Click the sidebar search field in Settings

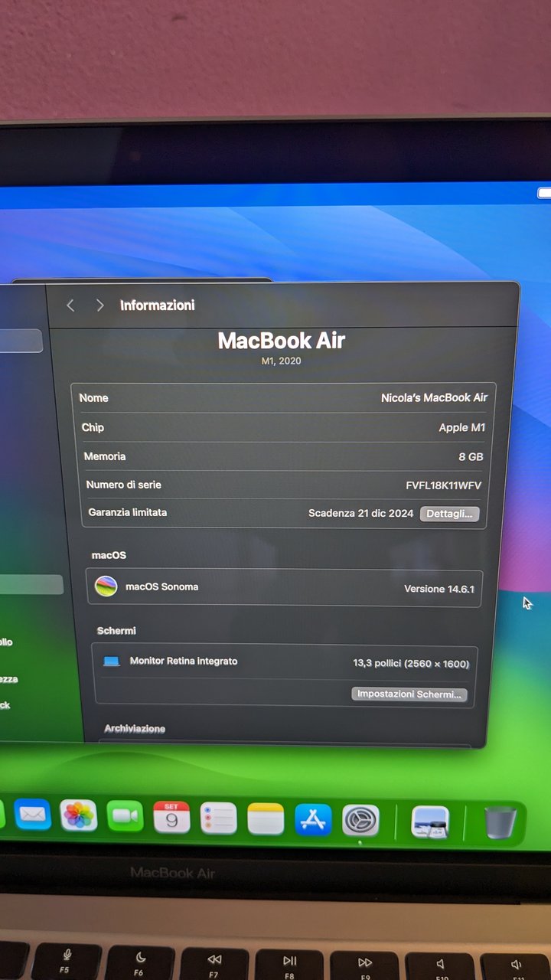[21, 341]
